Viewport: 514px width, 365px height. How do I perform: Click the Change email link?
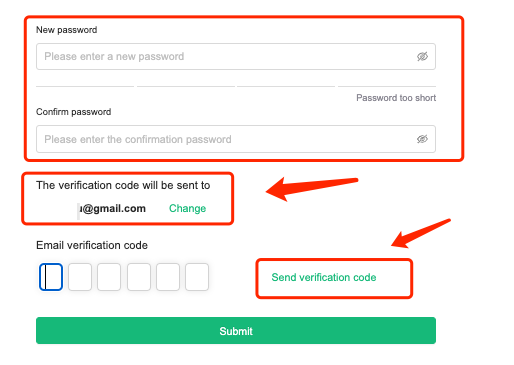(x=187, y=208)
